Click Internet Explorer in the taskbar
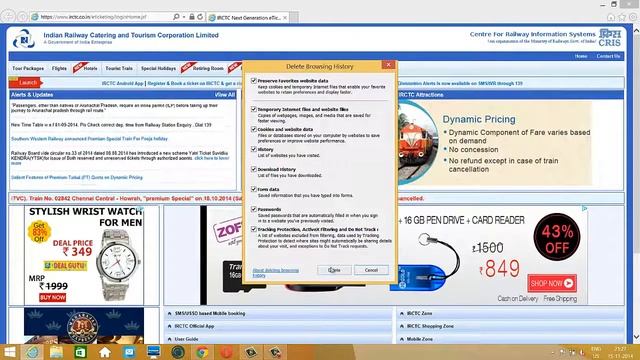Image resolution: width=640 pixels, height=360 pixels. point(32,352)
